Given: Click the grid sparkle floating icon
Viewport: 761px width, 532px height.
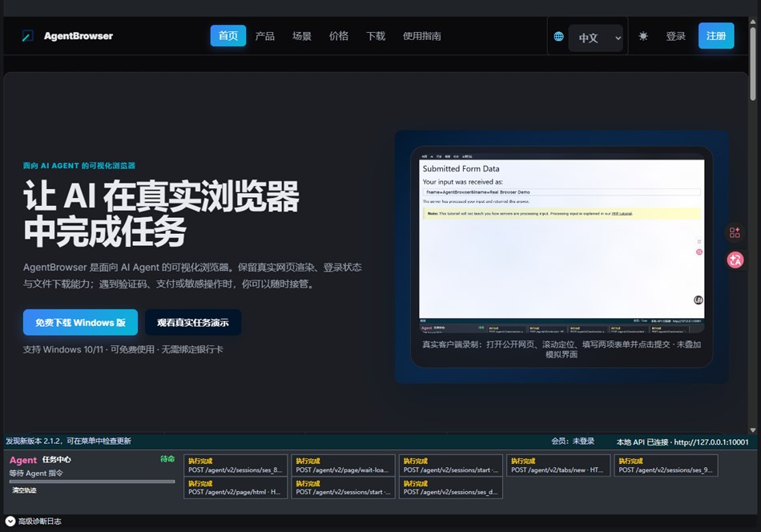Looking at the screenshot, I should 735,232.
